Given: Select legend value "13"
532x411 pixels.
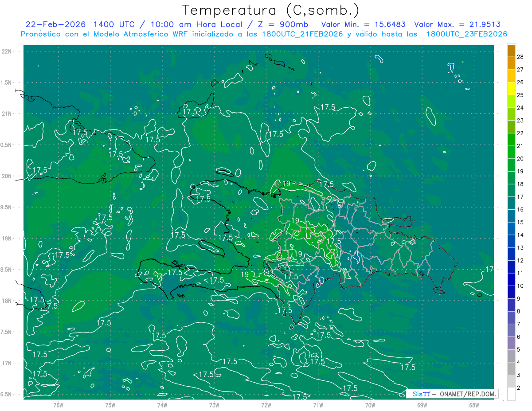Looking at the screenshot, I should [x=520, y=247].
